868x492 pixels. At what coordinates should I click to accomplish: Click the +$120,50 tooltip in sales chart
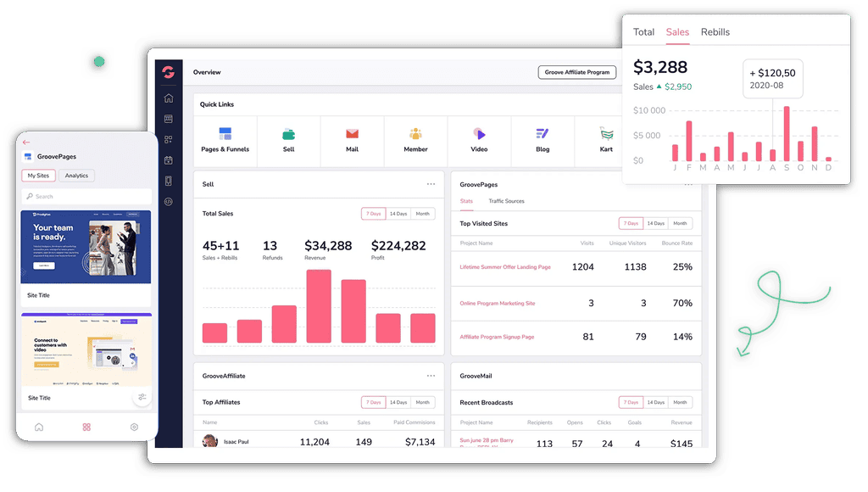tap(773, 79)
